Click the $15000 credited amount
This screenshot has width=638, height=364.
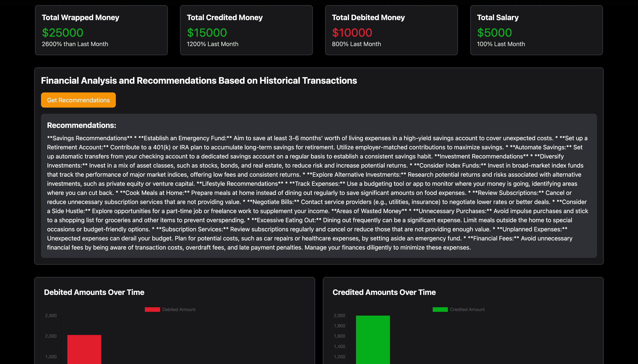tap(207, 33)
